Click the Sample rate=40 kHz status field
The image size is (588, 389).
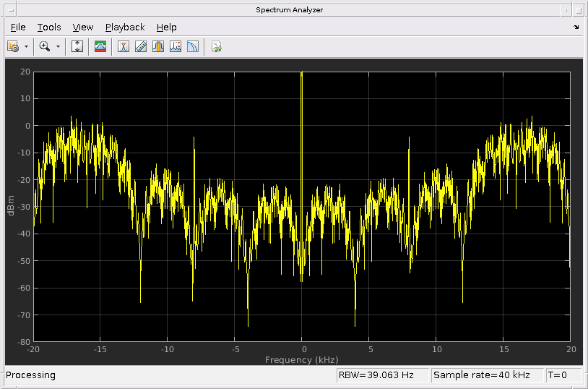486,375
